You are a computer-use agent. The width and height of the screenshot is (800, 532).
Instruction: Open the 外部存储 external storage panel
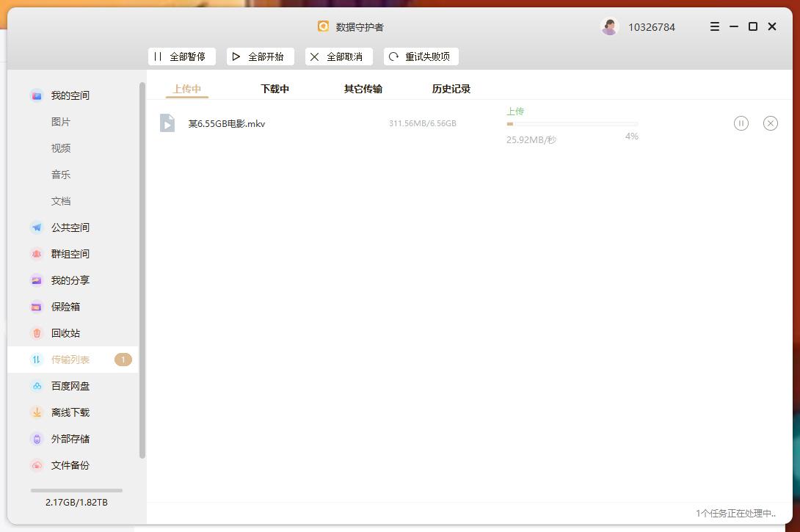tap(70, 438)
